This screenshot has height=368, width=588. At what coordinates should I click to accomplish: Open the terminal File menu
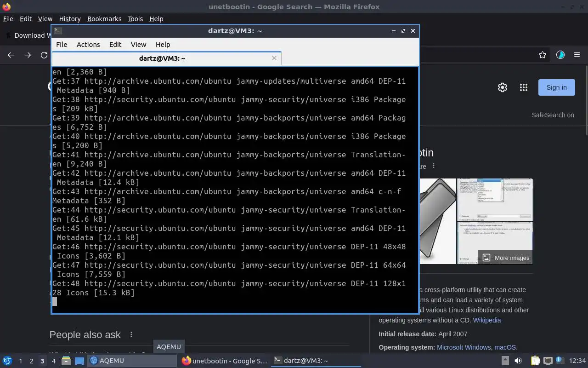[x=62, y=45]
